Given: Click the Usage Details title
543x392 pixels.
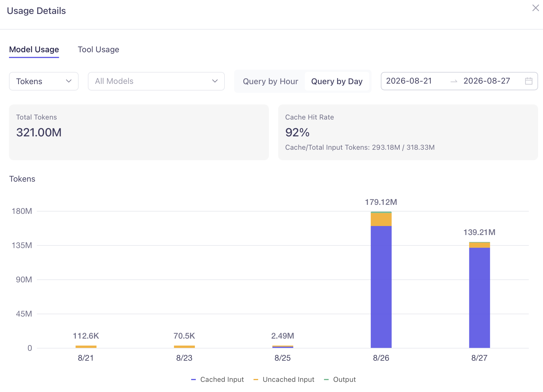Looking at the screenshot, I should coord(36,11).
